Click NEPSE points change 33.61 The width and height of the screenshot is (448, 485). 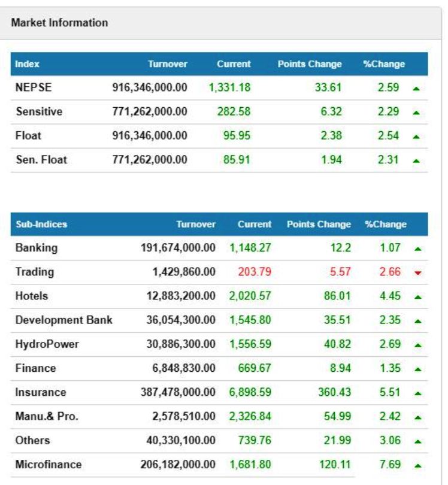coord(328,87)
